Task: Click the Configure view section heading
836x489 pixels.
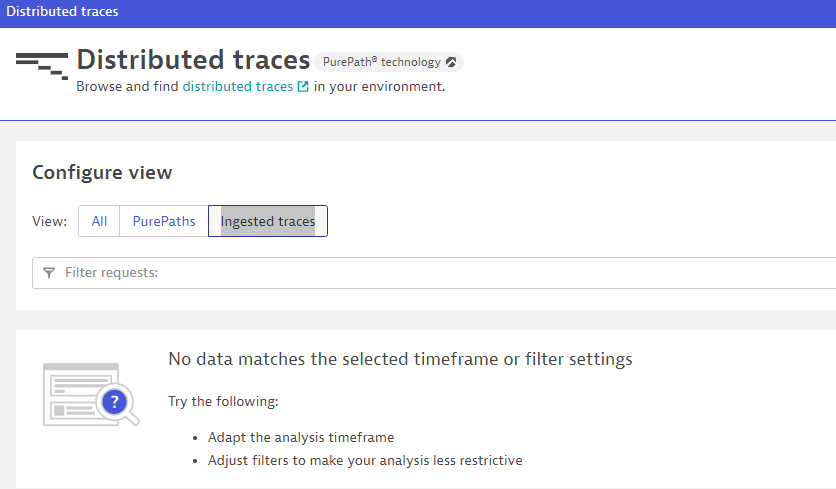Action: (102, 172)
